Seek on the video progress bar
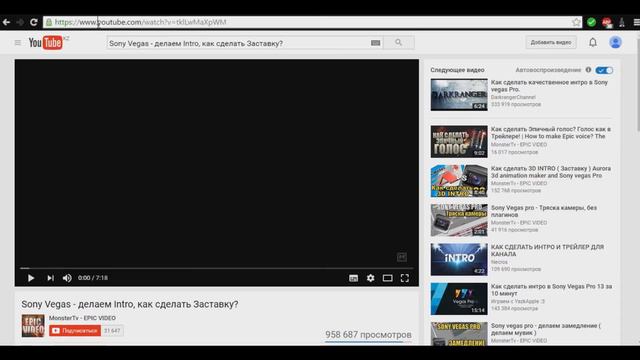 (217, 268)
